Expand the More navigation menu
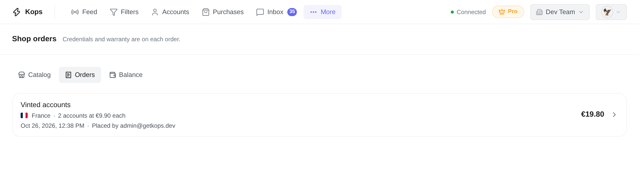Image resolution: width=644 pixels, height=181 pixels. coord(323,12)
